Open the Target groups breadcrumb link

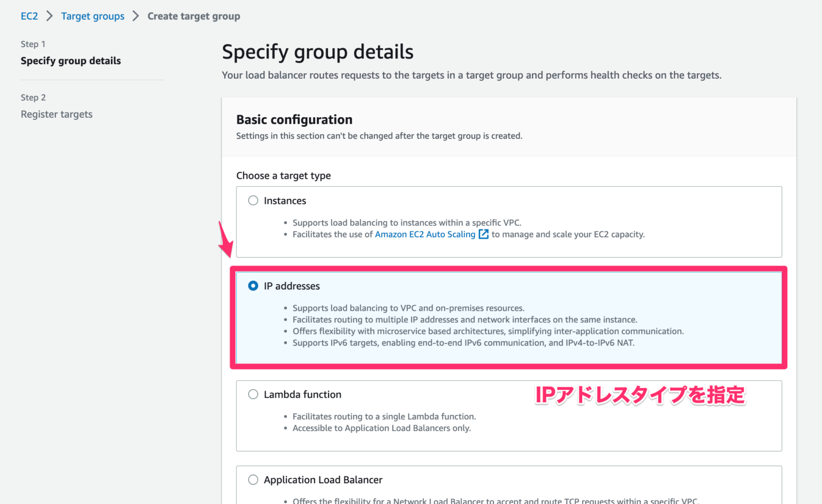[93, 16]
